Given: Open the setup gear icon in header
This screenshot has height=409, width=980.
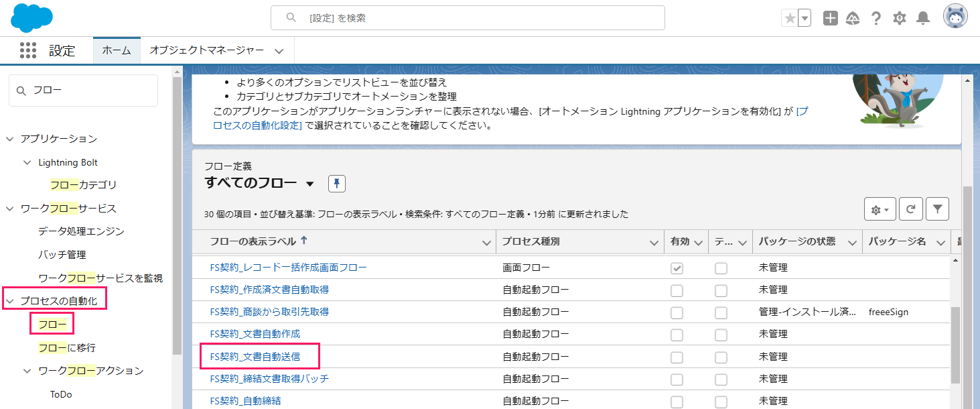Looking at the screenshot, I should click(900, 18).
